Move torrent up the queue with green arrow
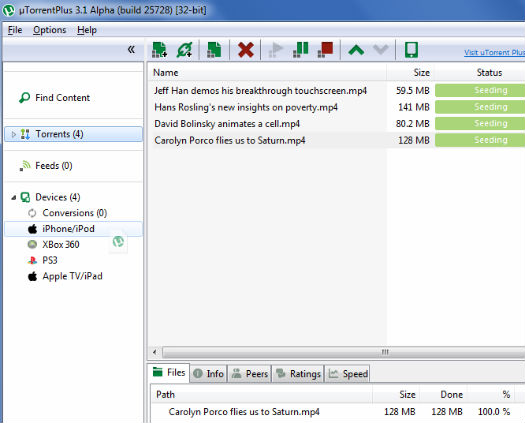The width and height of the screenshot is (525, 423). [x=356, y=50]
